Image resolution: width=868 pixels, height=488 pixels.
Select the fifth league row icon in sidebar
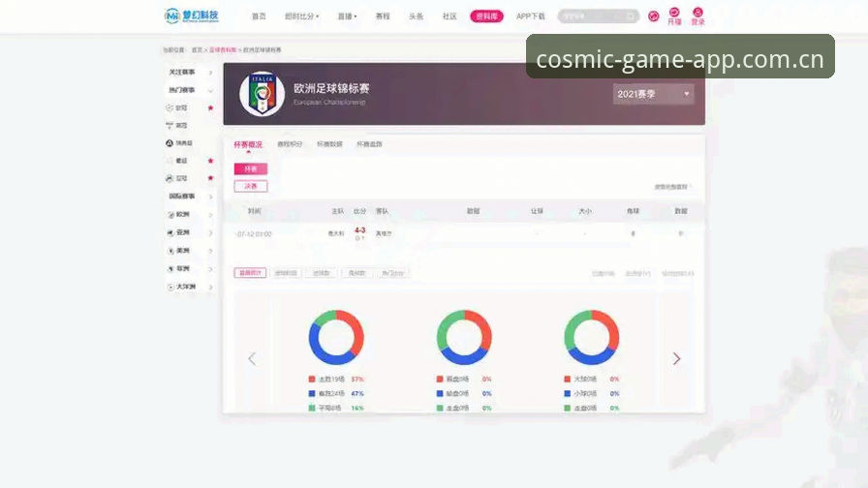click(170, 179)
